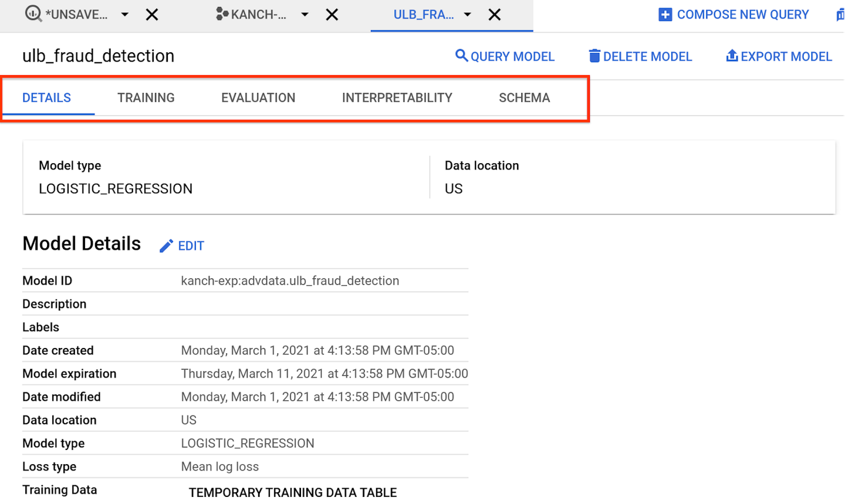
Task: Open the INTERPRETABILITY tab
Action: (x=397, y=97)
